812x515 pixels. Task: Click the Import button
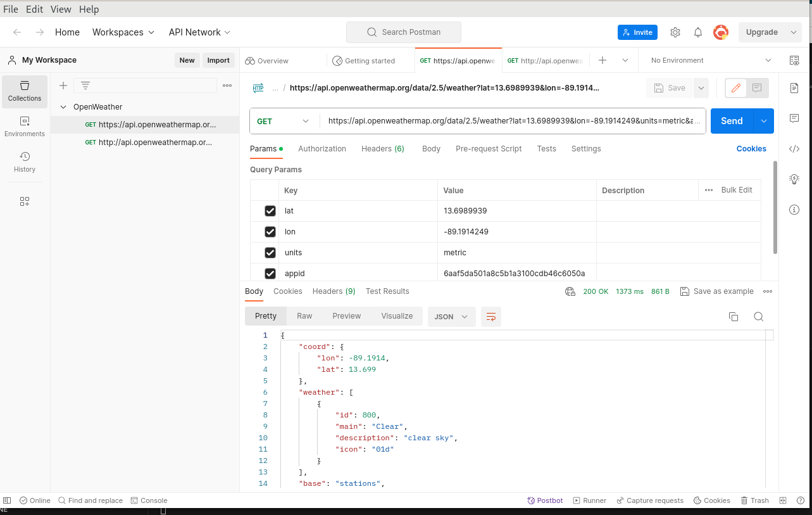tap(218, 60)
